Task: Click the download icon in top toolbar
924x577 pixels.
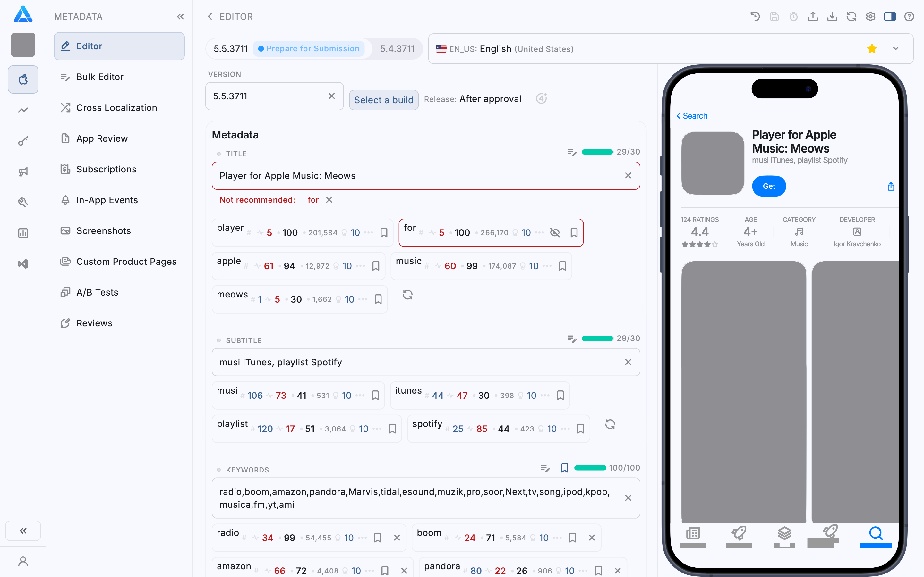Action: pyautogui.click(x=832, y=16)
